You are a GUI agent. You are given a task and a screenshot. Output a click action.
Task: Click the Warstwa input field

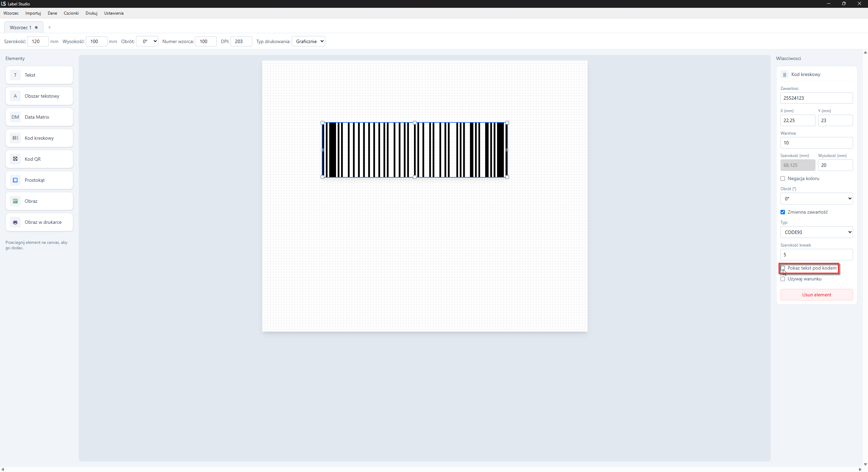pos(816,143)
